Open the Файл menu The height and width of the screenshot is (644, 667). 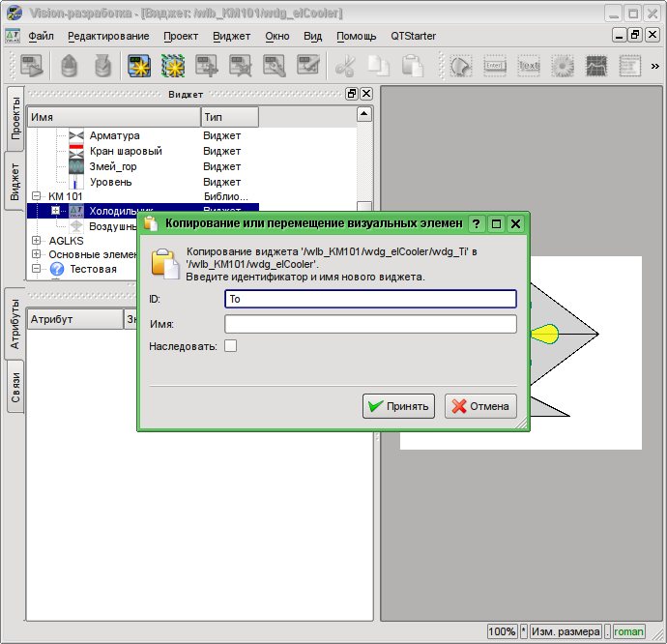pyautogui.click(x=41, y=36)
